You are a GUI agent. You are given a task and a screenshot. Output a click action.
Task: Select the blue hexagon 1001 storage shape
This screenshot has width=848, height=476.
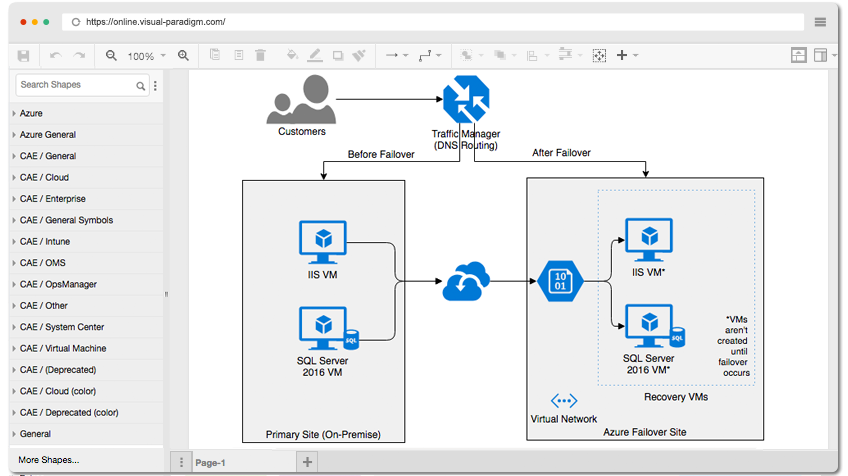560,281
